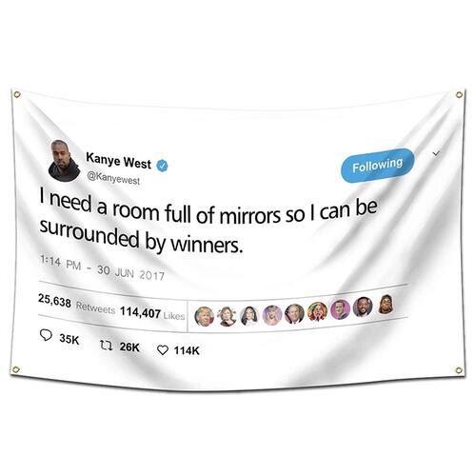
Task: Select the second liker avatar
Action: click(x=227, y=316)
